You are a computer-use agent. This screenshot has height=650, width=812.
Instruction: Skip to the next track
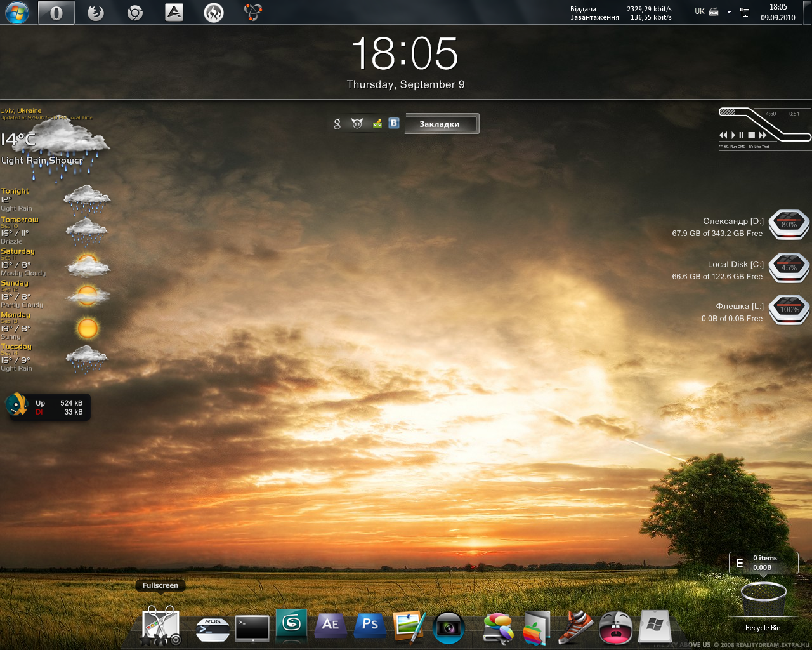763,135
